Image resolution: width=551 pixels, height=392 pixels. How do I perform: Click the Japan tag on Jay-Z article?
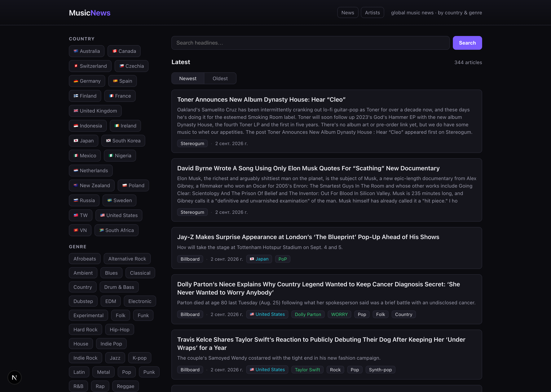point(259,259)
